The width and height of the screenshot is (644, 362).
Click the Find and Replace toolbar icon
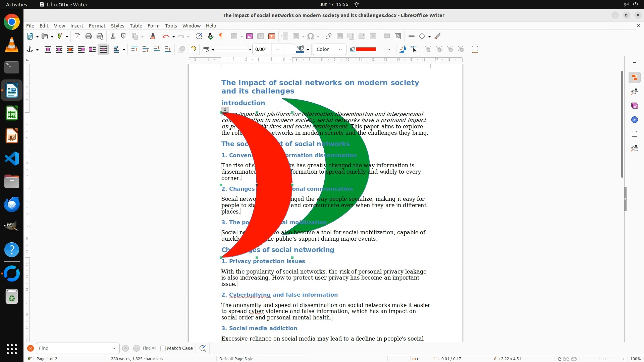[x=199, y=36]
